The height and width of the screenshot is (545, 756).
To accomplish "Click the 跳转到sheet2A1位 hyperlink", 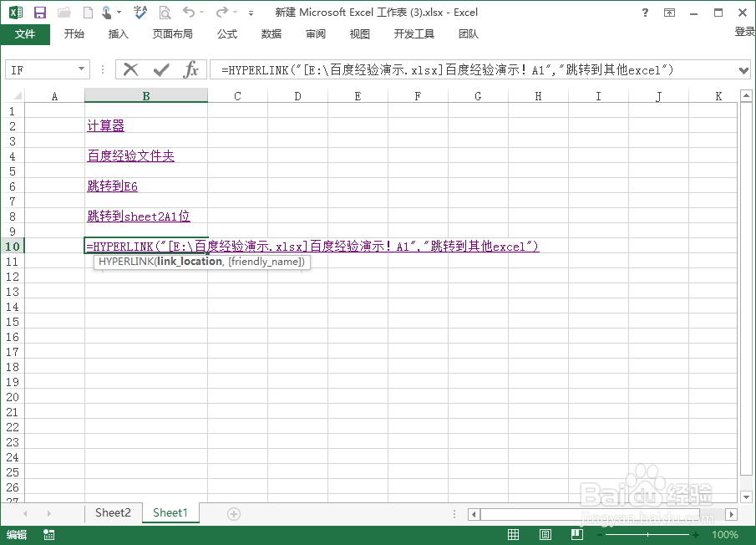I will tap(139, 216).
